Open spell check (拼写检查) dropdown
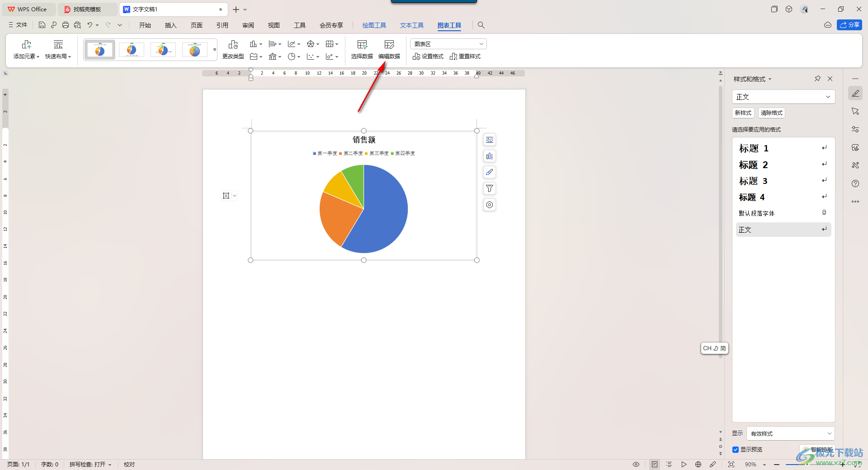The width and height of the screenshot is (868, 470). [x=90, y=465]
